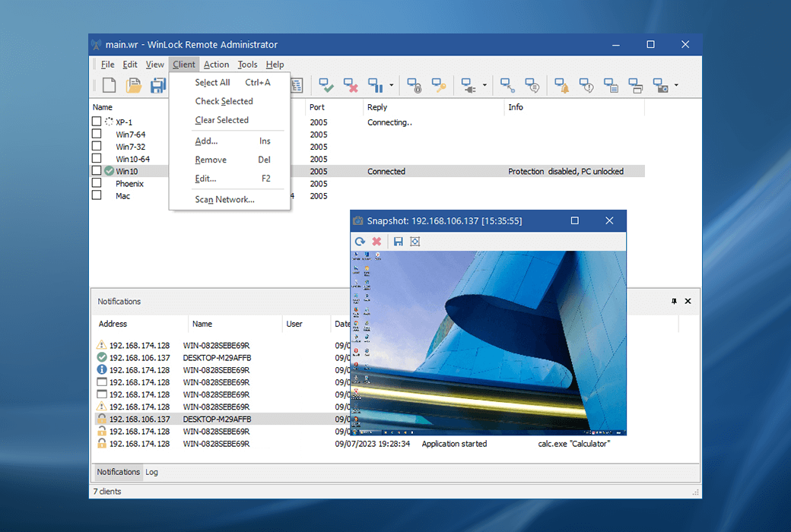791x532 pixels.
Task: Save the snapshot with the disk icon
Action: pos(399,242)
